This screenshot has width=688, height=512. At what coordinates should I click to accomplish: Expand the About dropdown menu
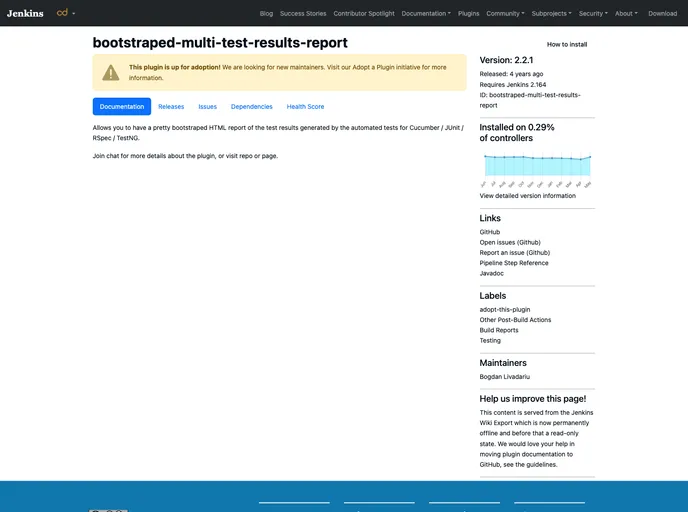tap(626, 14)
